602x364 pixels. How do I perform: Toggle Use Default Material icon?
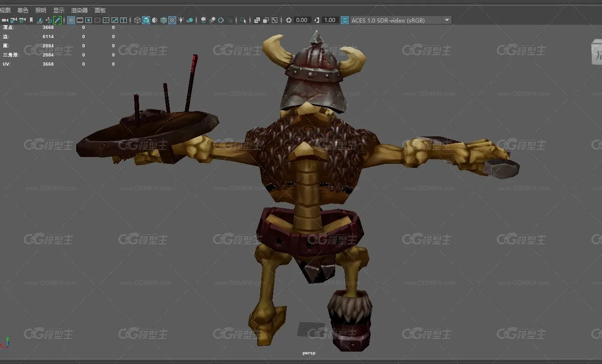(155, 20)
